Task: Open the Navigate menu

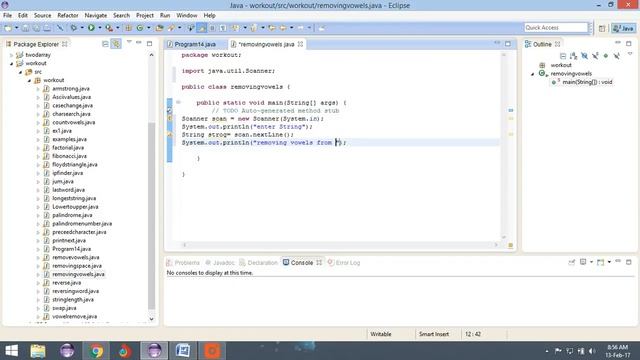Action: tap(96, 15)
